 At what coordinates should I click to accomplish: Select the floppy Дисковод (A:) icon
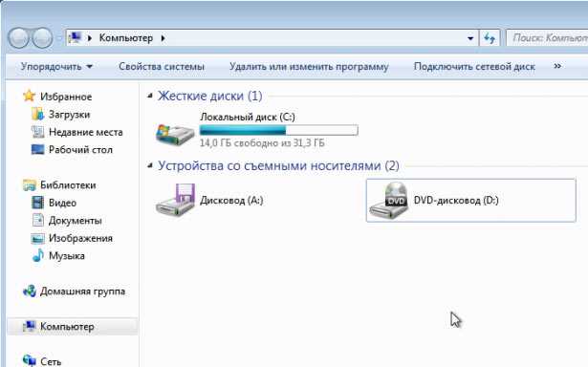pyautogui.click(x=175, y=200)
